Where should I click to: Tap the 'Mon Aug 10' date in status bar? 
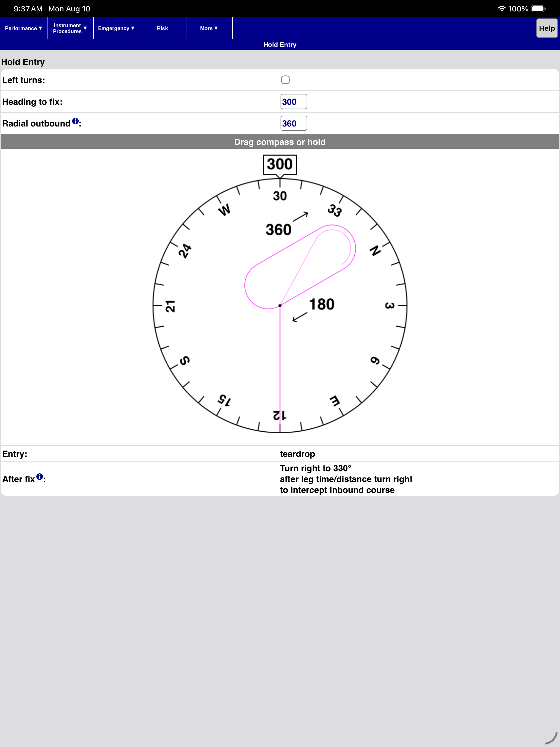tap(69, 9)
